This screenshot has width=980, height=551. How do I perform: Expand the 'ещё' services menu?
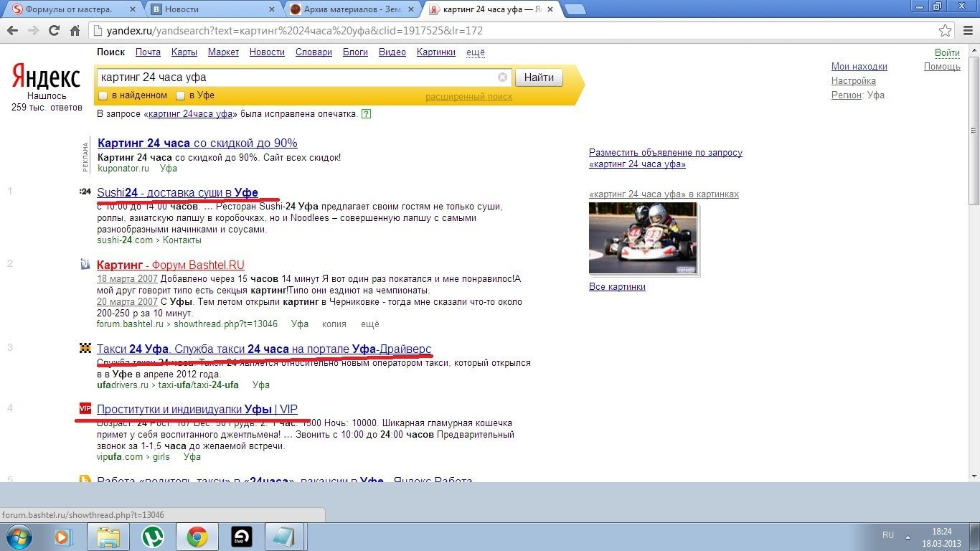476,52
